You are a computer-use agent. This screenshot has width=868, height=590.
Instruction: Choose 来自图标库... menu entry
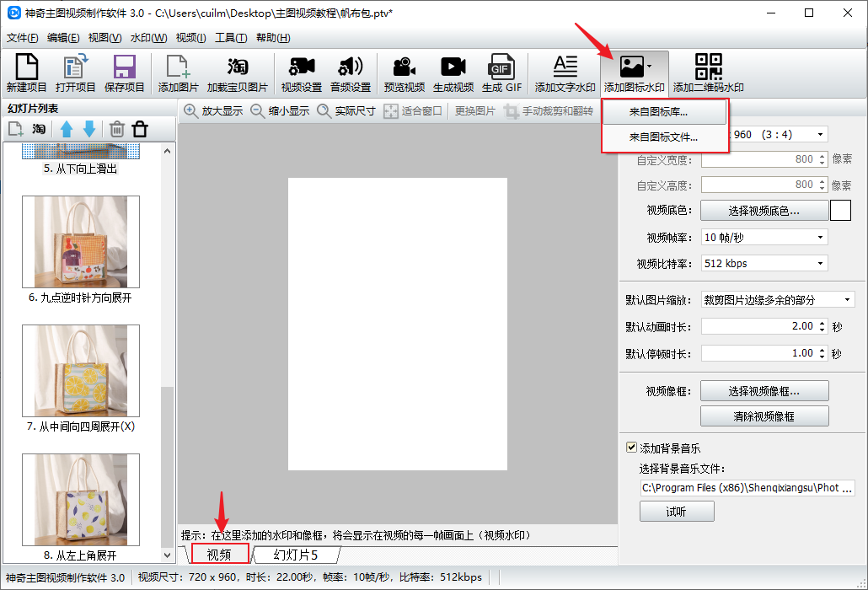(x=664, y=111)
